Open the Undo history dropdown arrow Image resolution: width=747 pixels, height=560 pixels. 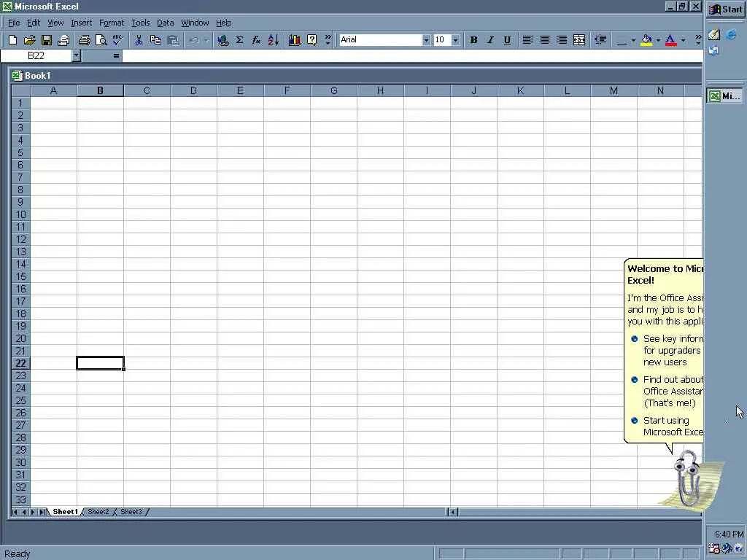click(x=206, y=40)
